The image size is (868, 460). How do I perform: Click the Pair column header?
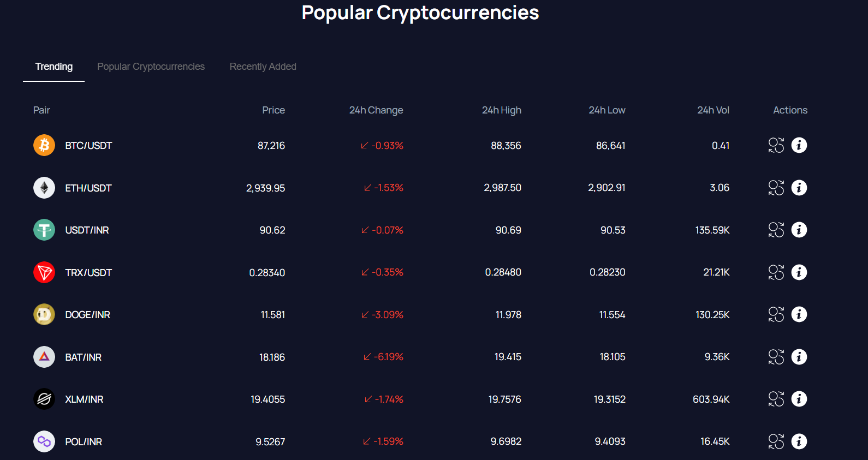(x=41, y=110)
